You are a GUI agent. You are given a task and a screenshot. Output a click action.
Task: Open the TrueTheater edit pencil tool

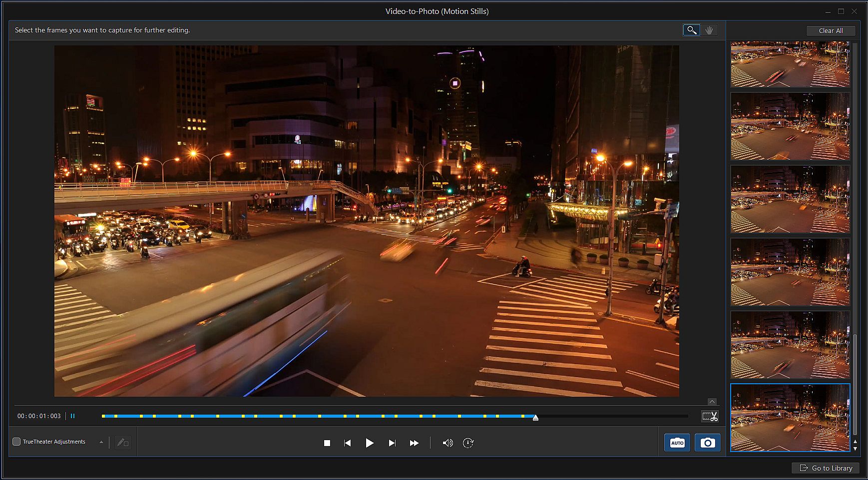point(122,442)
